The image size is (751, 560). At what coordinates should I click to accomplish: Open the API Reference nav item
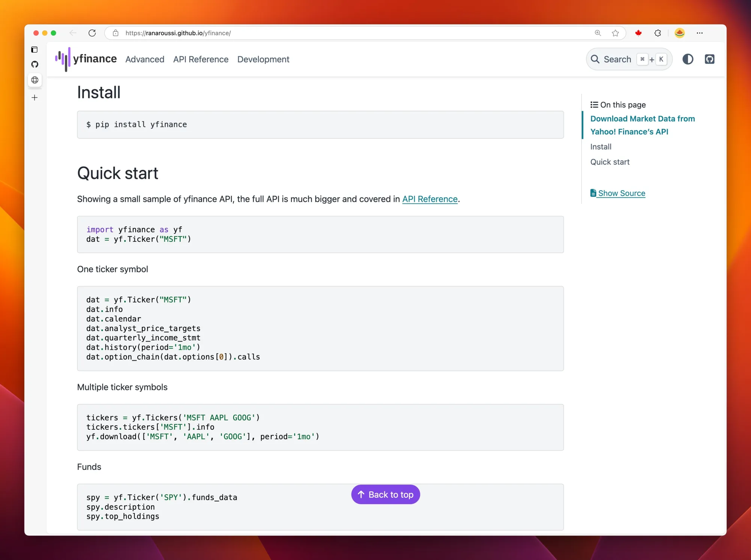(x=201, y=59)
